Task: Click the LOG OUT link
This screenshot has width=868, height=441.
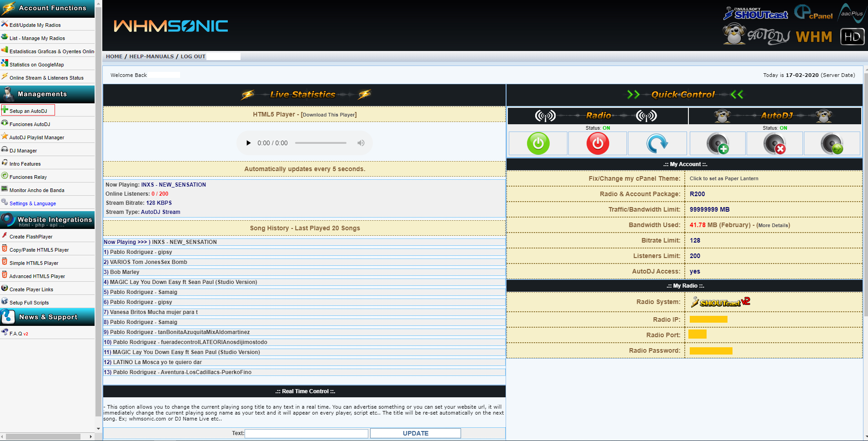Action: point(193,56)
